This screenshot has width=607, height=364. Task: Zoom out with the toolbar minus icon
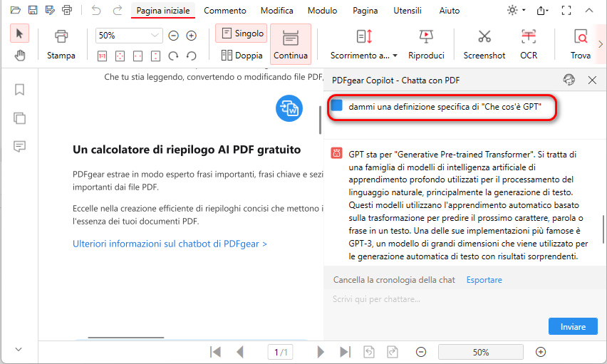173,36
